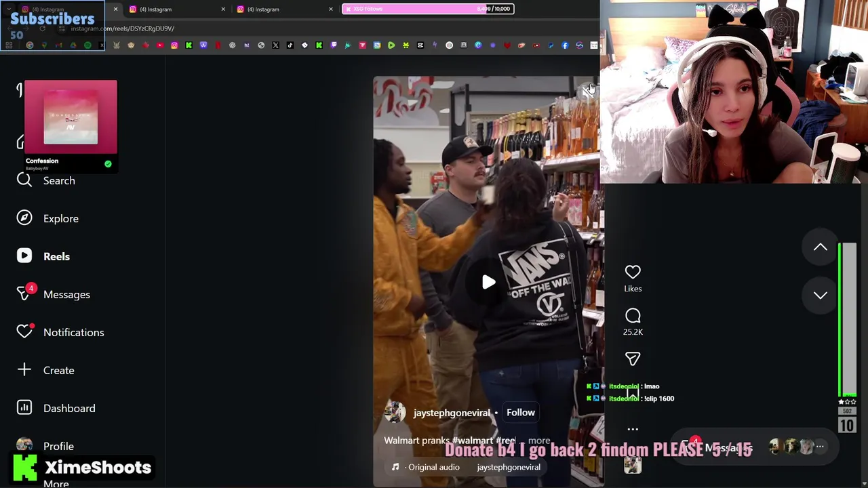Open the Netflix bookmark icon
This screenshot has height=488, width=868.
click(x=218, y=45)
